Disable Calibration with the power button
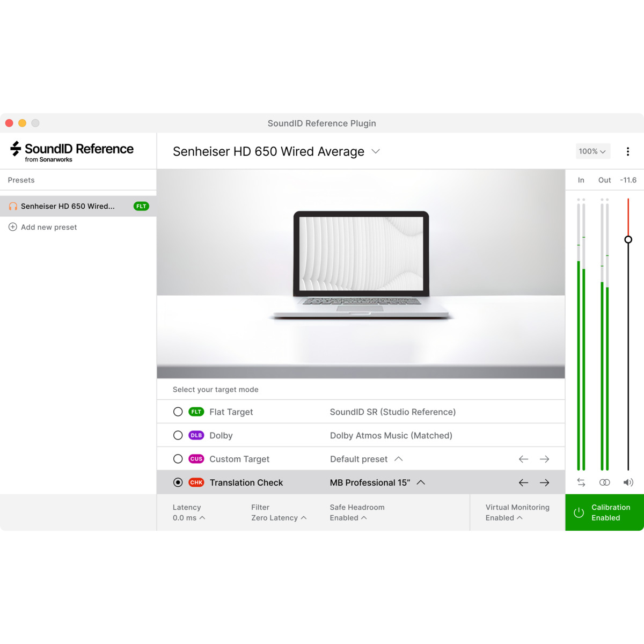This screenshot has width=644, height=644. click(579, 513)
